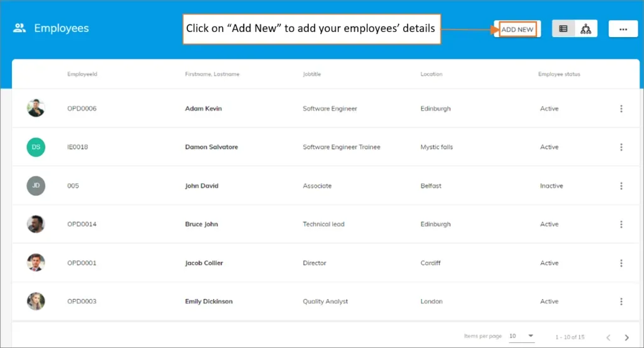
Task: Click the Belfast location
Action: click(x=431, y=185)
